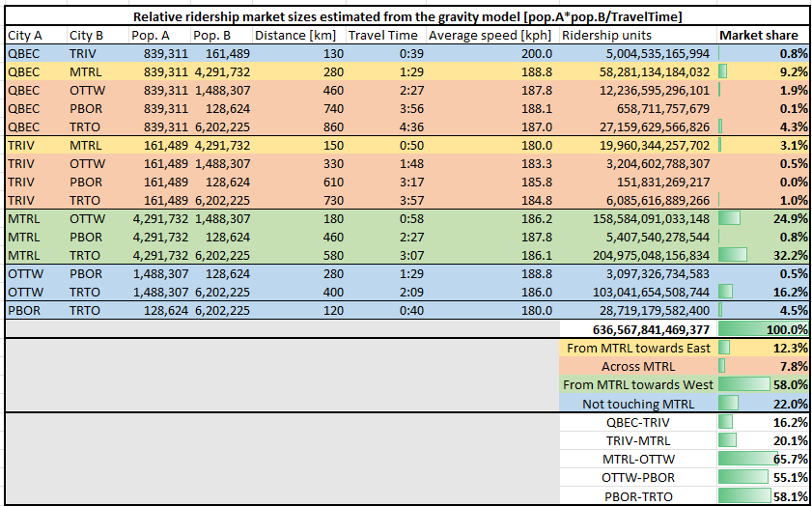Viewport: 812px width, 506px height.
Task: Click the 'Average speed [kph]' header cell
Action: click(x=490, y=35)
